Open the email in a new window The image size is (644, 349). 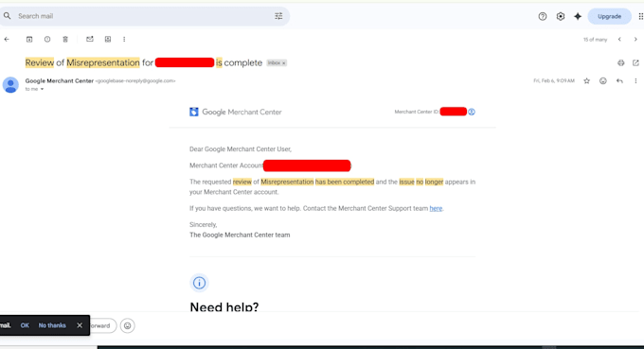tap(635, 62)
